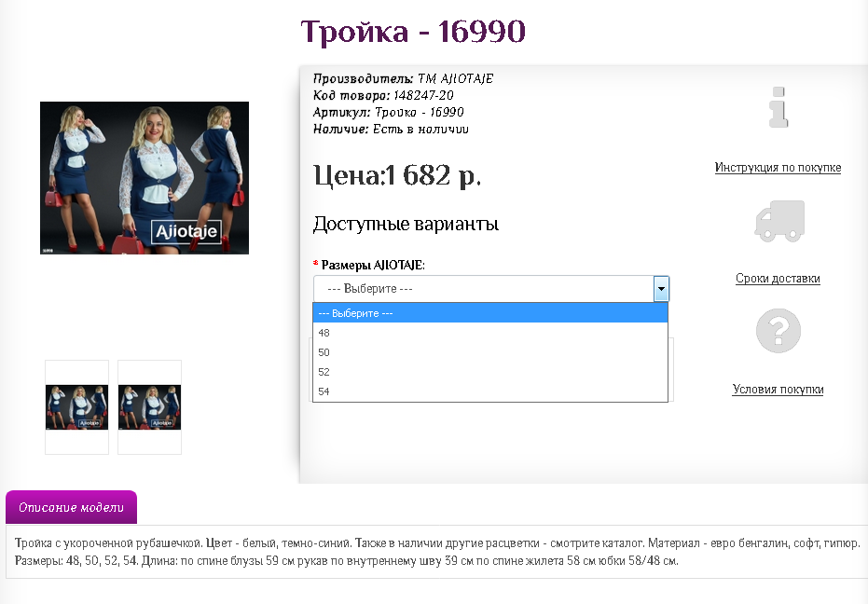Click the delivery truck icon

pos(779,221)
